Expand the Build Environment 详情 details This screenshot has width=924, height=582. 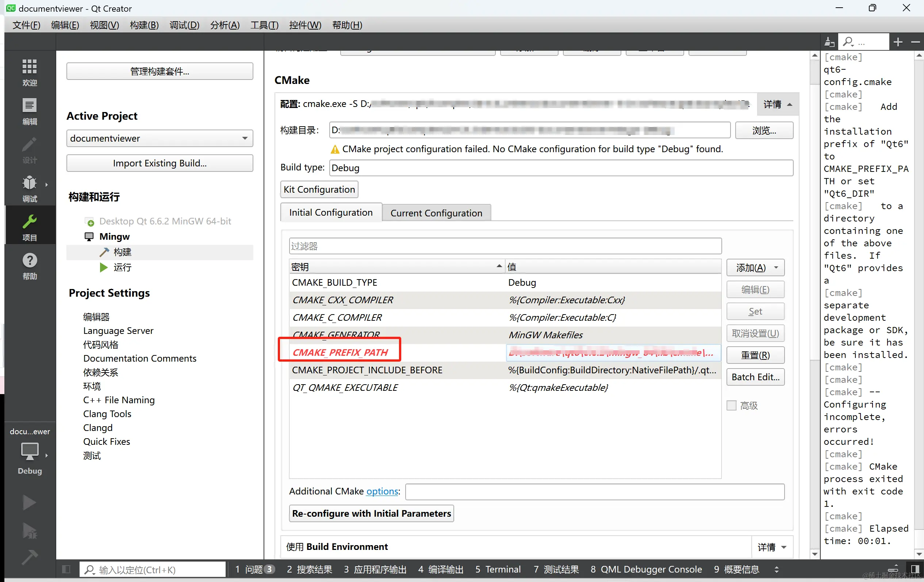click(x=772, y=547)
